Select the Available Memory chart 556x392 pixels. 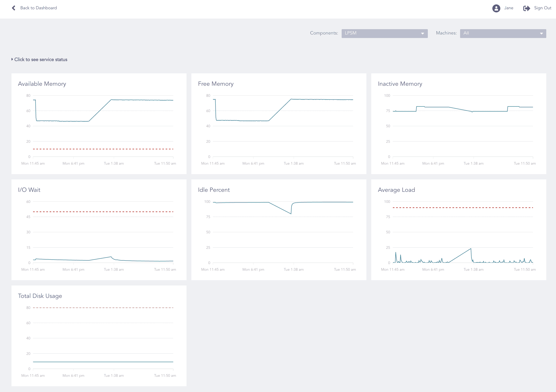pyautogui.click(x=97, y=121)
